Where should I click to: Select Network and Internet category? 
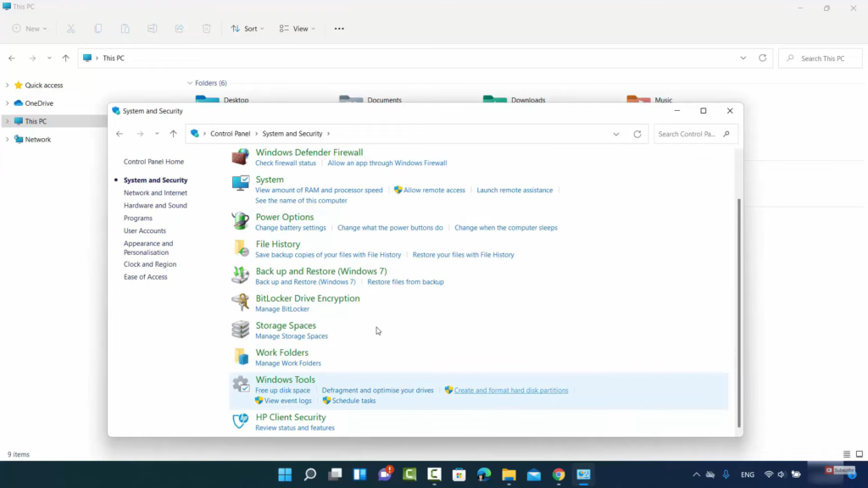click(x=155, y=193)
